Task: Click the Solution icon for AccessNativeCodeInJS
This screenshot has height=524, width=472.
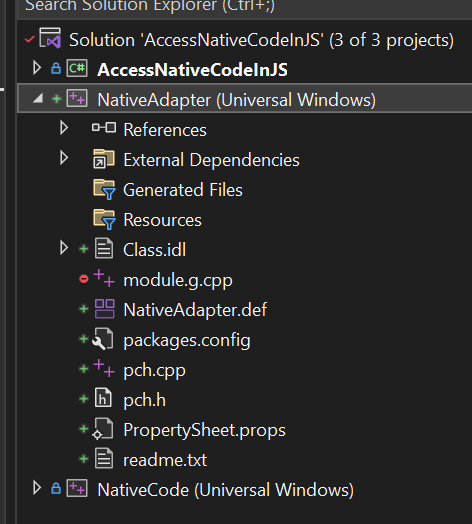Action: [x=50, y=38]
